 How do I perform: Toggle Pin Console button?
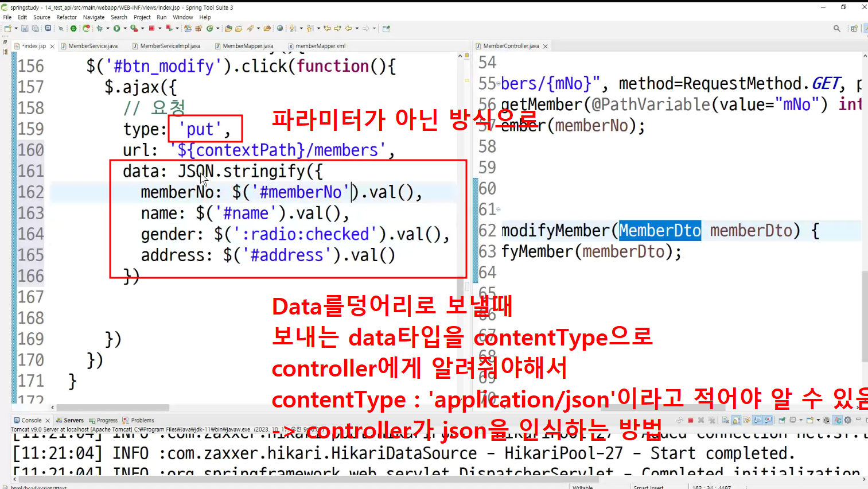point(782,420)
